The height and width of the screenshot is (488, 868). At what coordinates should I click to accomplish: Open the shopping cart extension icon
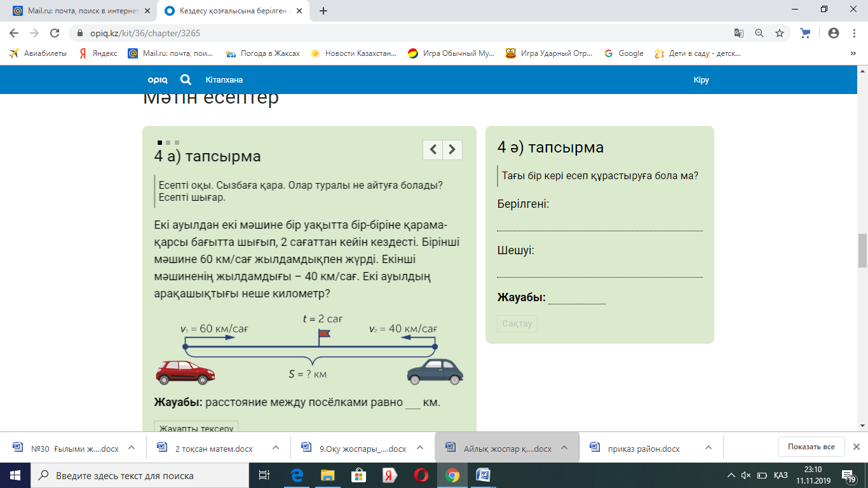[x=805, y=33]
